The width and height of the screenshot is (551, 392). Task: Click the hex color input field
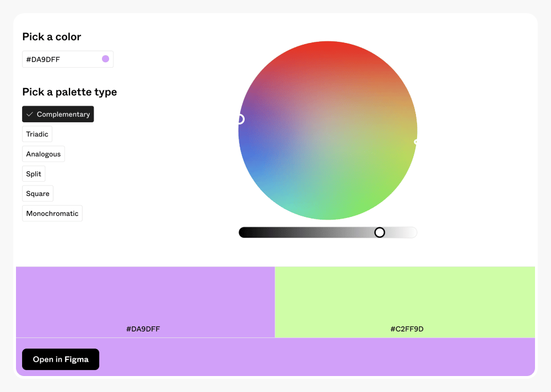[x=68, y=59]
